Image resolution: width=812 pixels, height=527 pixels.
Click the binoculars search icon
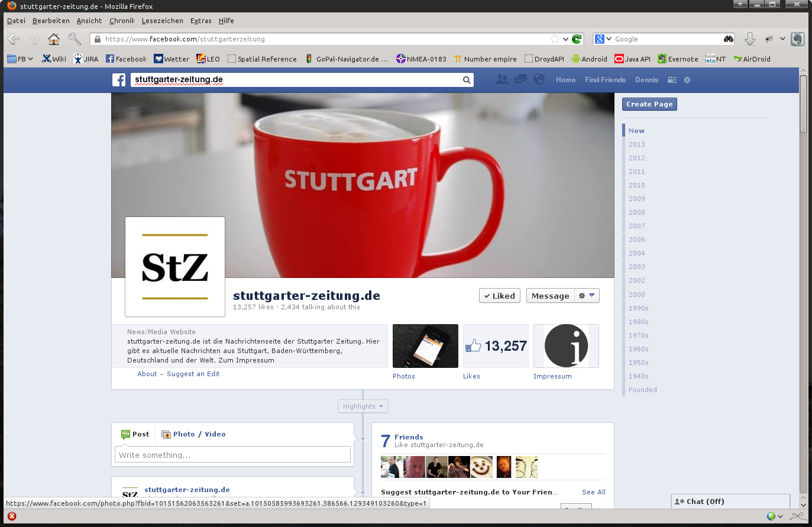(729, 39)
